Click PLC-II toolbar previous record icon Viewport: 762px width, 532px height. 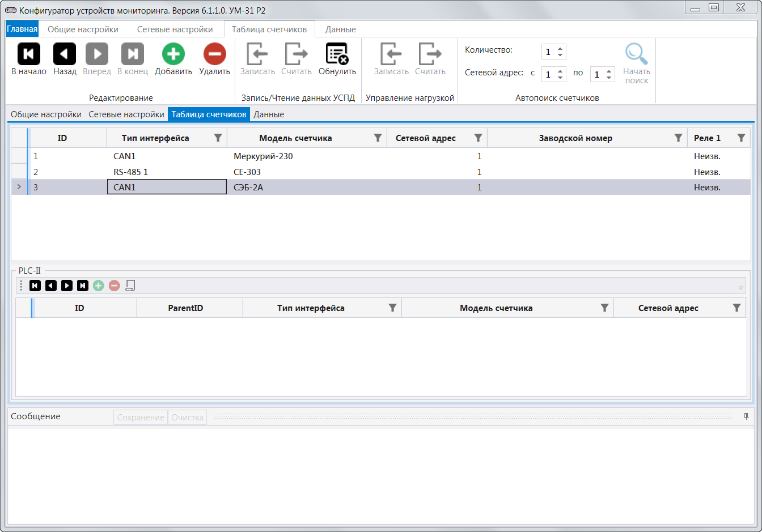pyautogui.click(x=51, y=286)
